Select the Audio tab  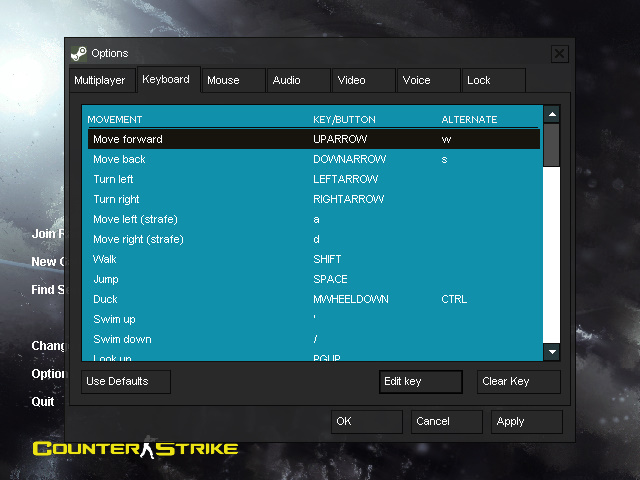pos(297,80)
